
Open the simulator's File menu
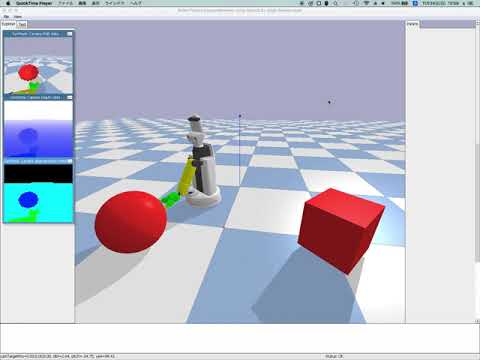[6, 16]
